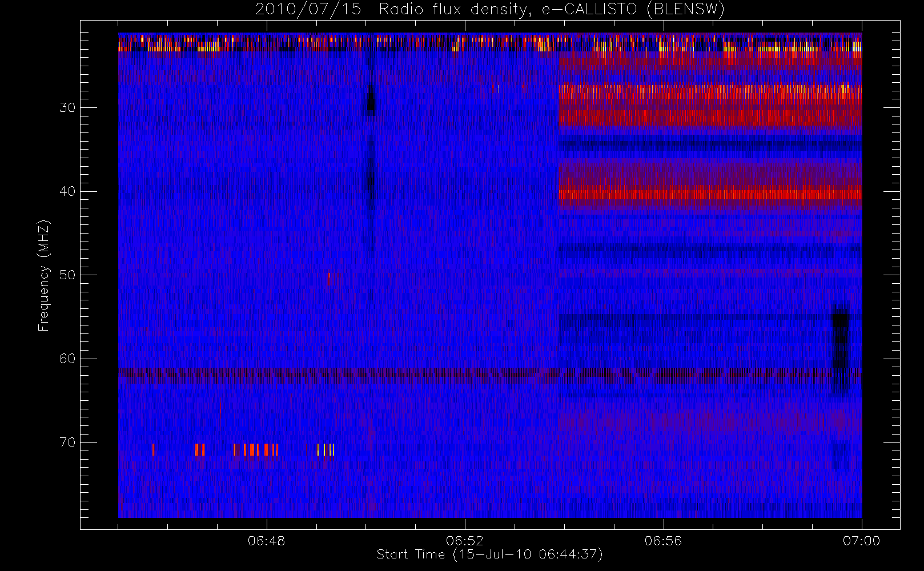Click the 07:00 time tick label
This screenshot has height=571, width=924.
(861, 541)
